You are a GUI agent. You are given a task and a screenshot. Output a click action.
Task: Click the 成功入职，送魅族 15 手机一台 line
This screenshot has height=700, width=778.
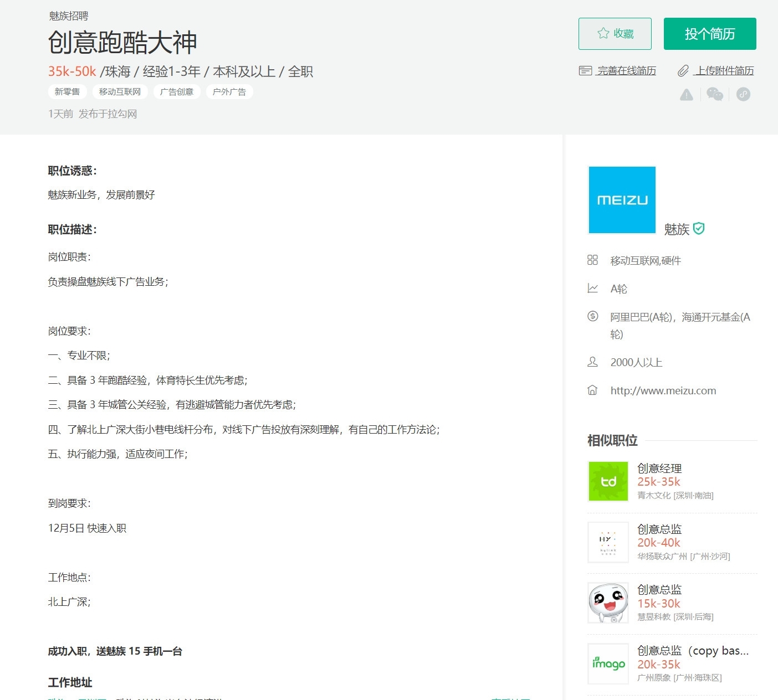pos(115,651)
